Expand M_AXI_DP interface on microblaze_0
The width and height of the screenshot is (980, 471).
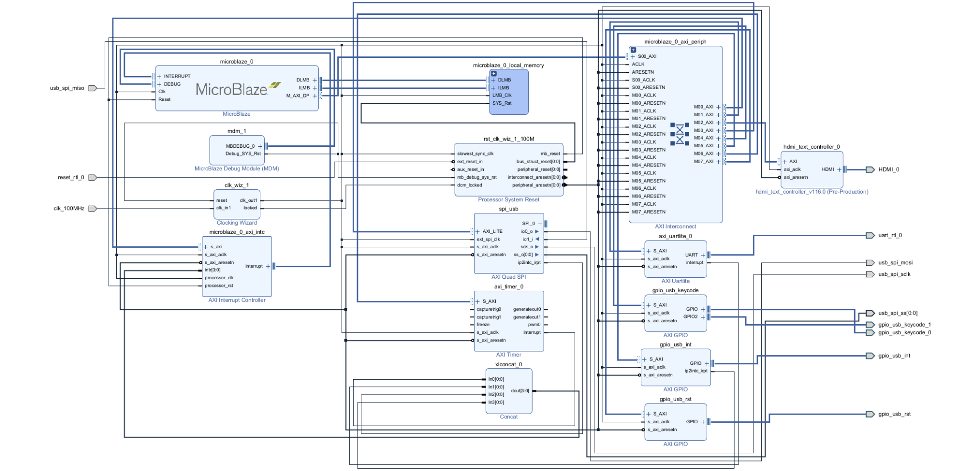pyautogui.click(x=315, y=96)
